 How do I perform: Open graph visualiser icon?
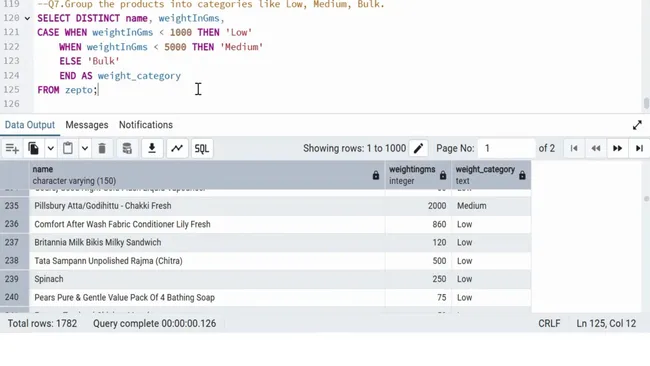177,148
